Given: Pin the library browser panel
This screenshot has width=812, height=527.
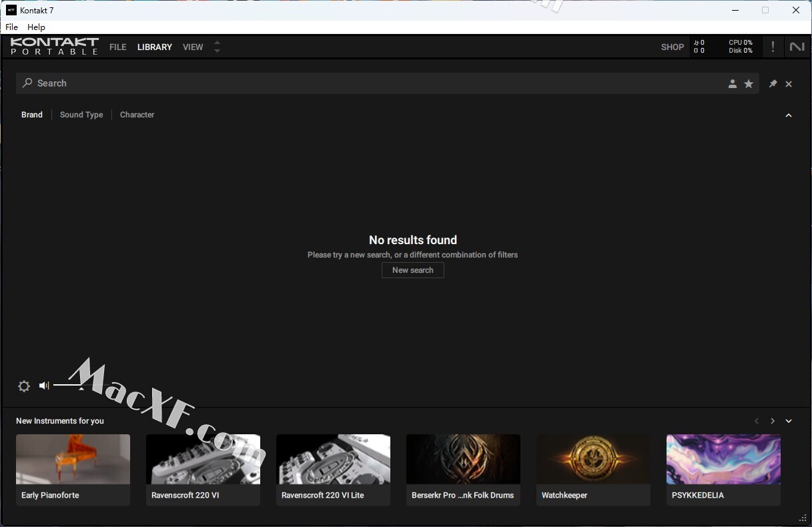Looking at the screenshot, I should [773, 83].
